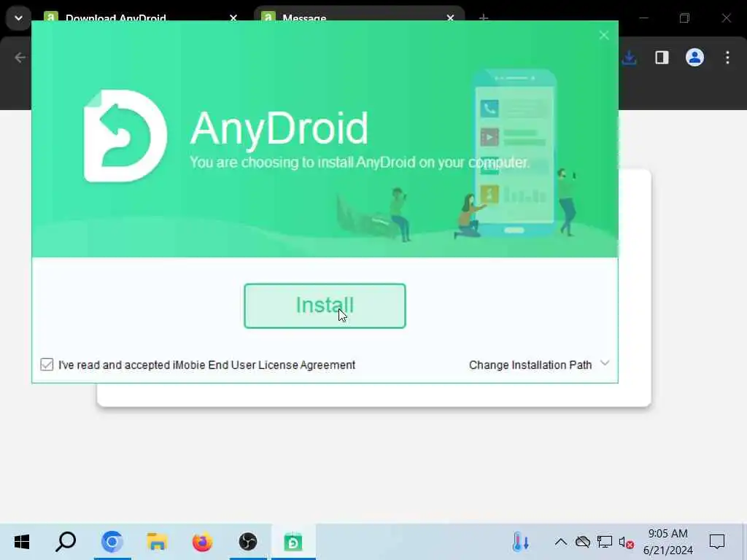This screenshot has height=560, width=747.
Task: Open the browser downloads icon
Action: click(629, 58)
